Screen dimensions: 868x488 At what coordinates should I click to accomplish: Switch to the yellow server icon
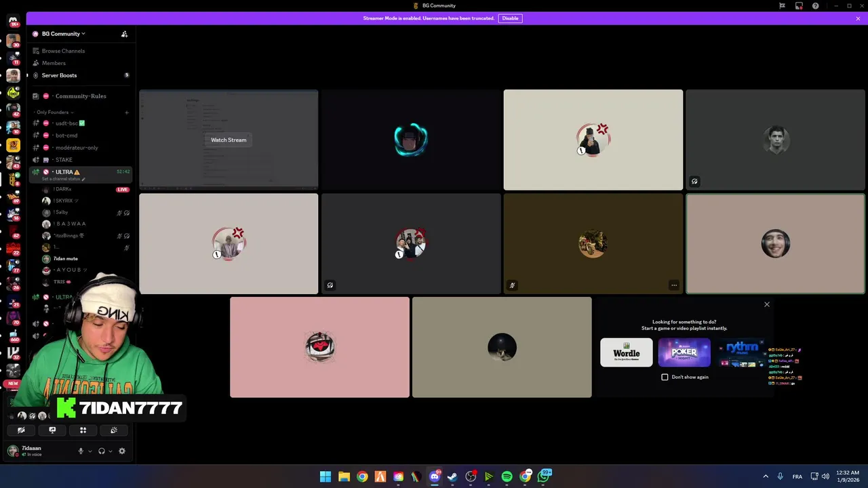tap(13, 144)
